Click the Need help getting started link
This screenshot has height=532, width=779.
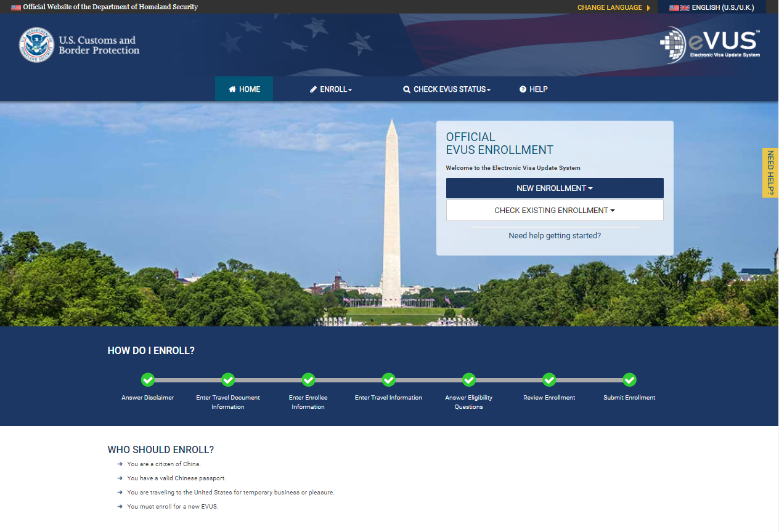555,236
